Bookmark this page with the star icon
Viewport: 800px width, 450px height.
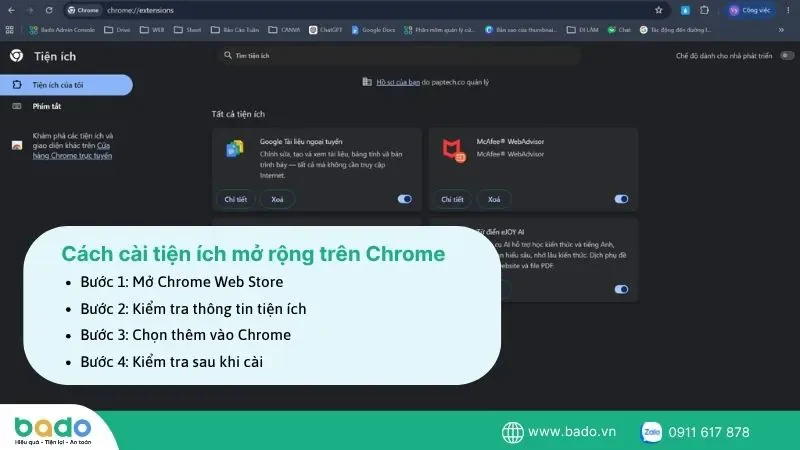pos(659,10)
